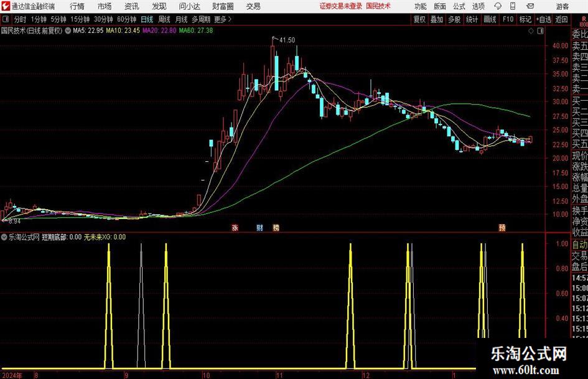Open the 财富圈 menu
588x379 pixels.
coord(223,6)
